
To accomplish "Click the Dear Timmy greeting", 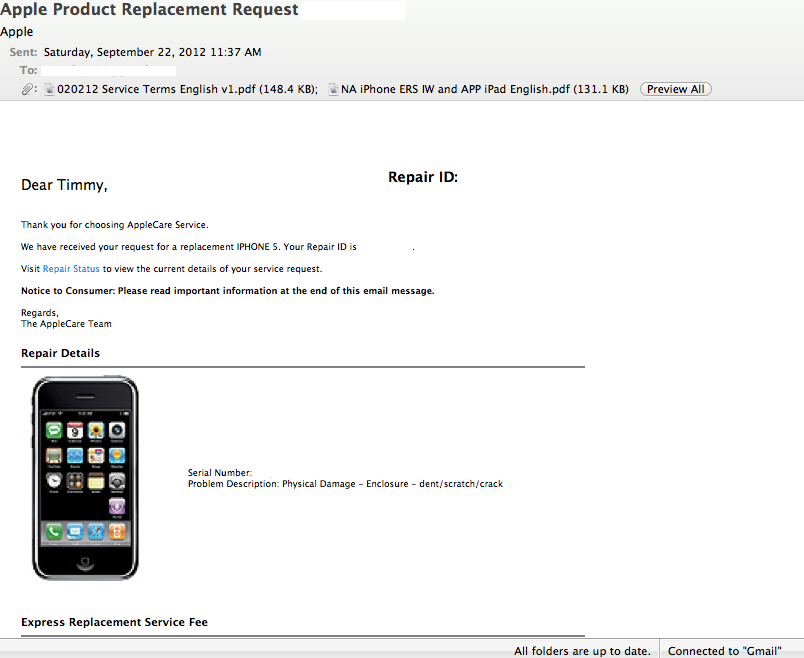I will click(64, 185).
